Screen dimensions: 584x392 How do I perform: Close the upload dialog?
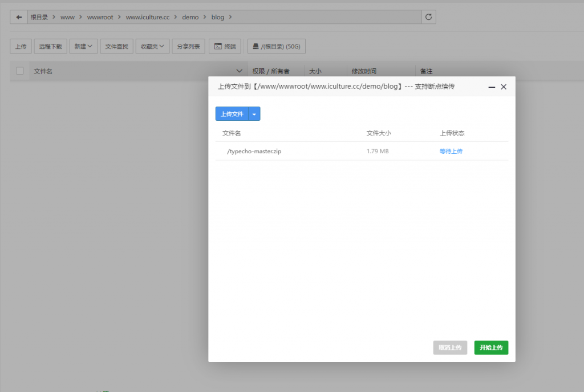[x=504, y=87]
